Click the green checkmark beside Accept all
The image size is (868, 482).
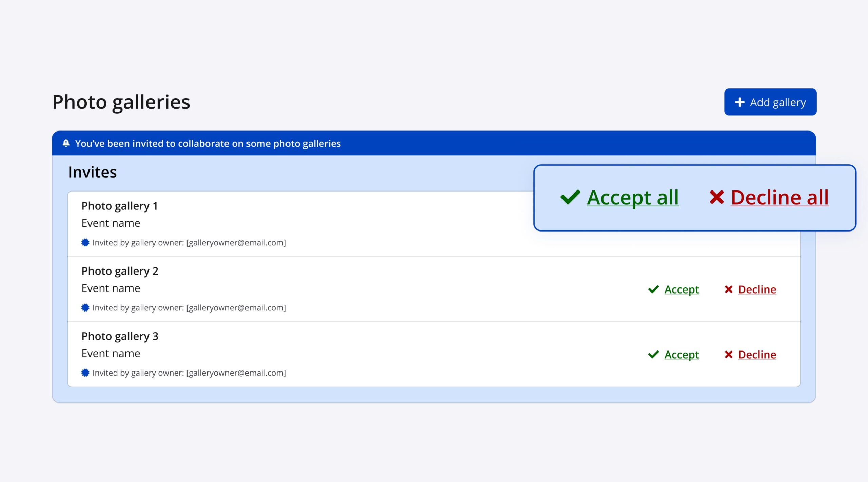pyautogui.click(x=570, y=197)
